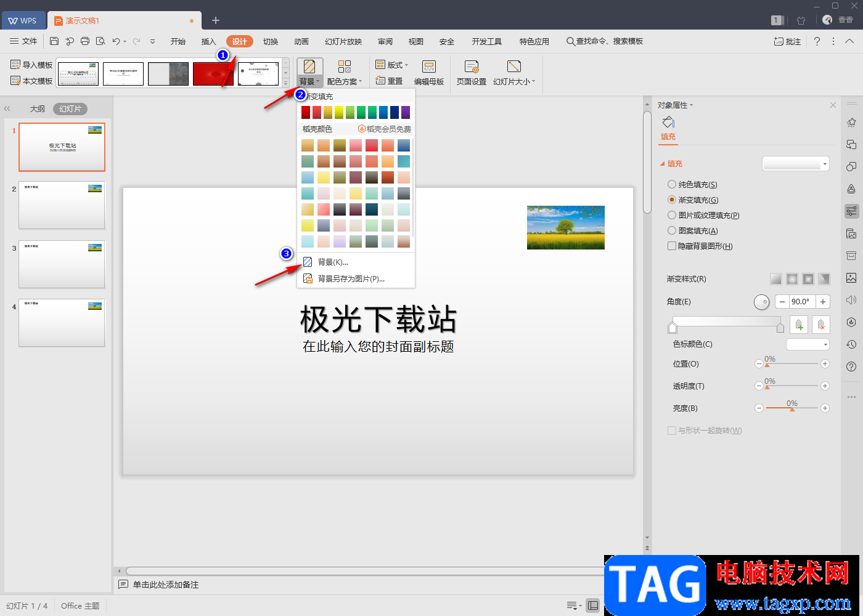This screenshot has width=863, height=616.
Task: Click 单击此处添加备注 notes area
Action: (x=166, y=585)
